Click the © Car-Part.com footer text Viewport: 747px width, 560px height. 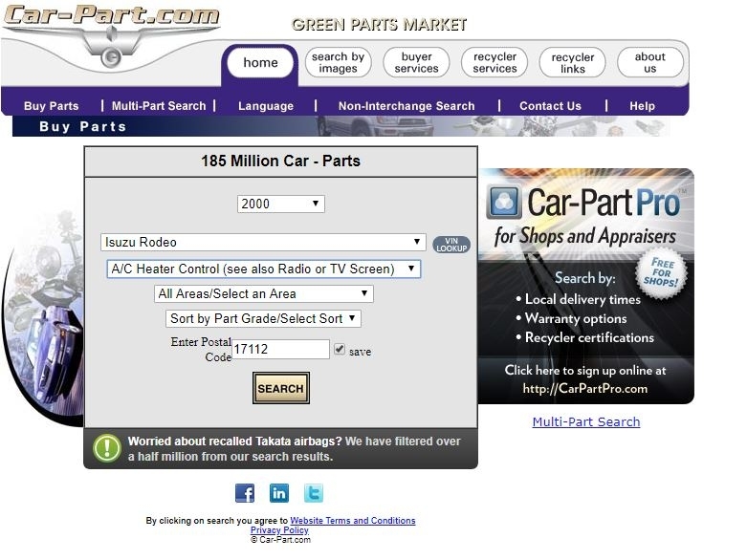coord(280,540)
